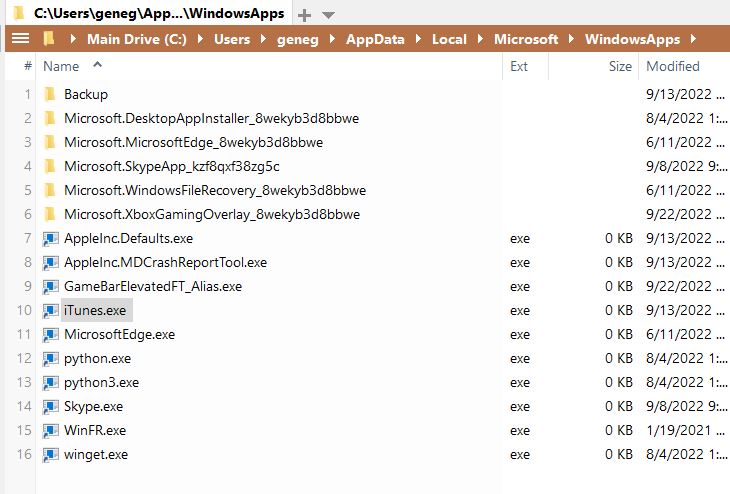730x494 pixels.
Task: Go to Main Drive (C:) breadcrumb
Action: point(137,39)
